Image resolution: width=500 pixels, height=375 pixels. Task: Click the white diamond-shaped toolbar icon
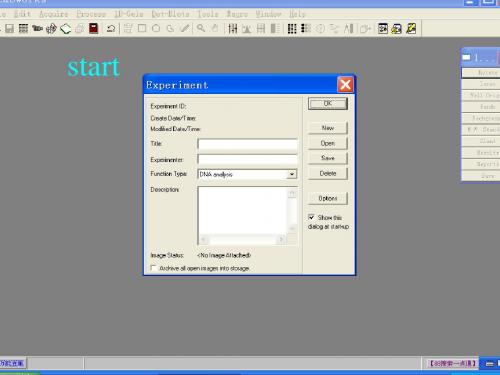[x=65, y=29]
